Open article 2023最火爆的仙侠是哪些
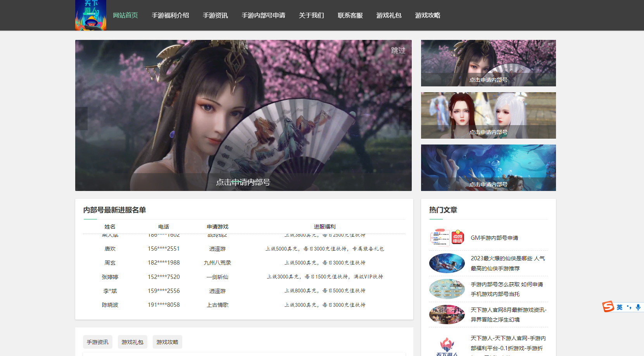 [x=508, y=263]
